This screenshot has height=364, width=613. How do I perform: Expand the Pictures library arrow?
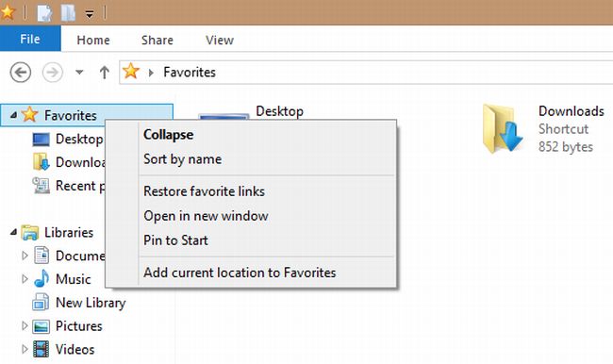(x=25, y=325)
